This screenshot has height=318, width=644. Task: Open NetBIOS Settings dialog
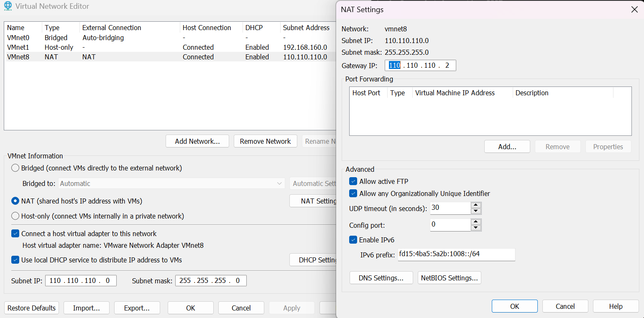[x=450, y=278]
